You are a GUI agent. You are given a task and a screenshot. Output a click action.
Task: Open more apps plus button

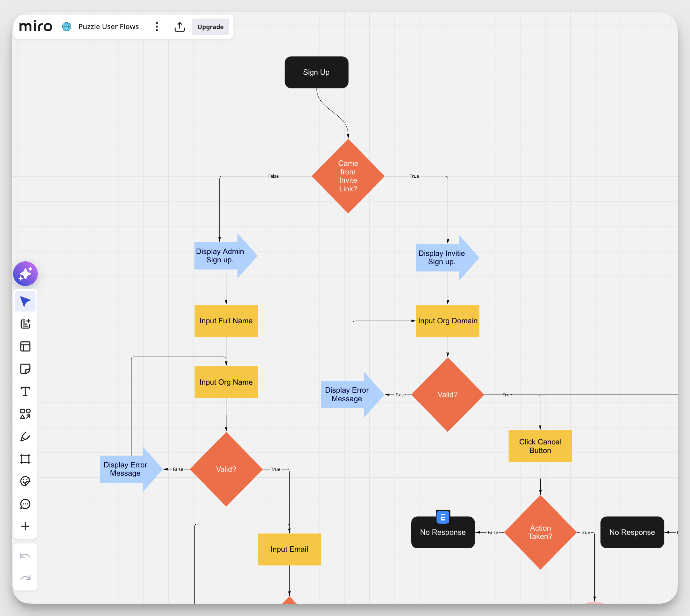tap(25, 526)
